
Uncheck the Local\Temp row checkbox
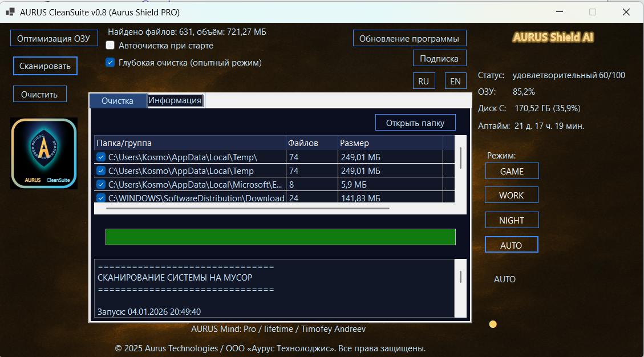(x=101, y=171)
